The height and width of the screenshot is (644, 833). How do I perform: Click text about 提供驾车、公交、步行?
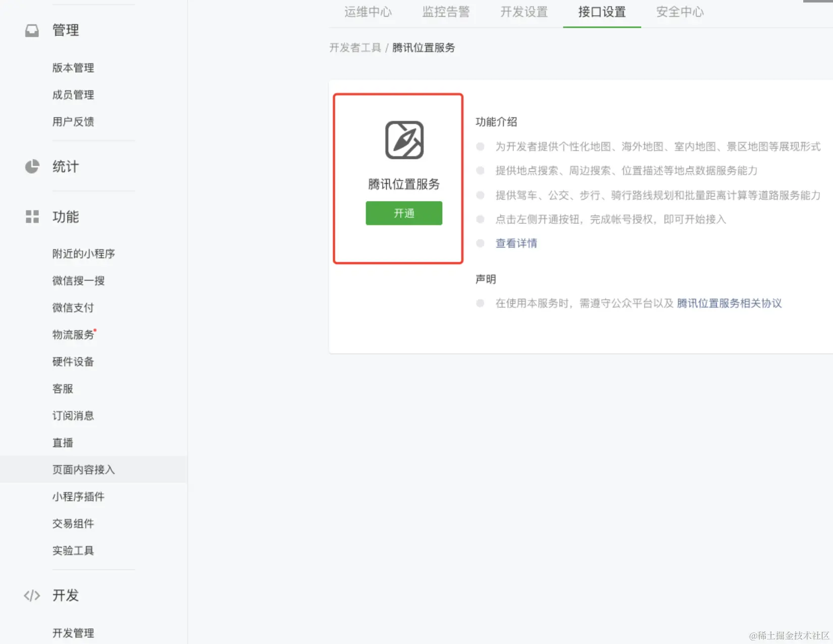coord(658,195)
